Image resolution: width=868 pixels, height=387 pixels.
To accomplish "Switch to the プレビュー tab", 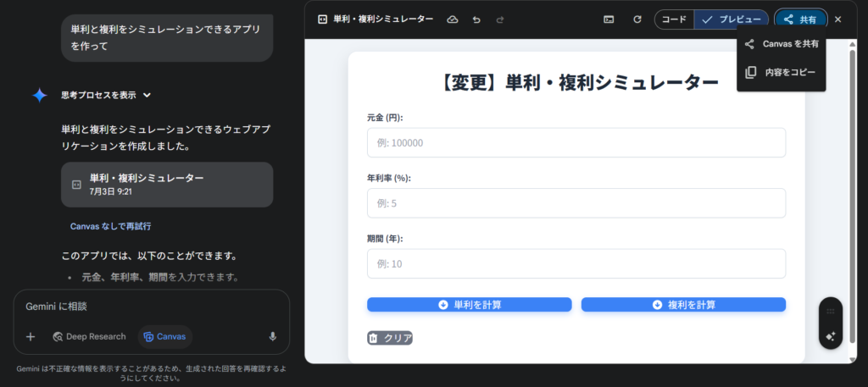I will [732, 19].
